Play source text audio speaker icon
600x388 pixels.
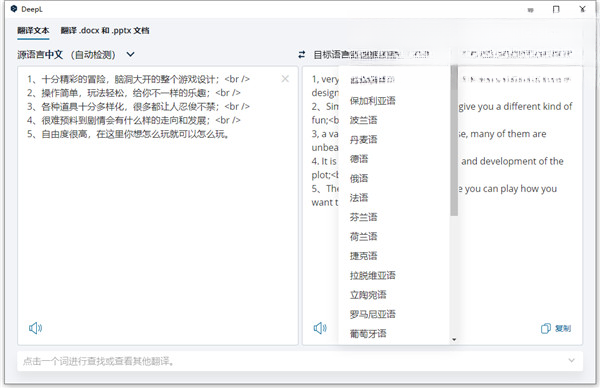[35, 328]
